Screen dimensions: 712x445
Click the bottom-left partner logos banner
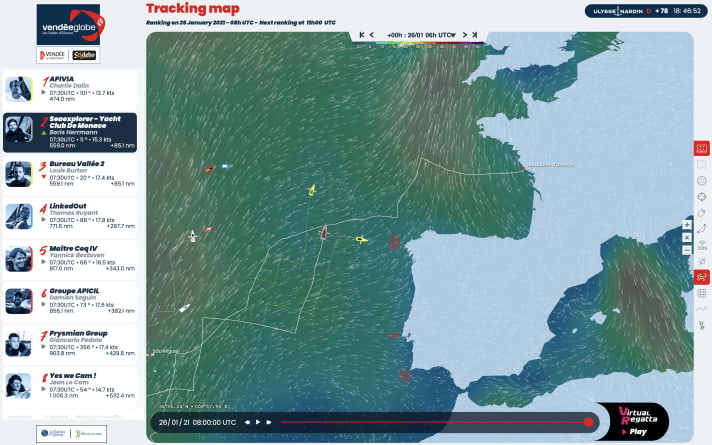[x=72, y=434]
